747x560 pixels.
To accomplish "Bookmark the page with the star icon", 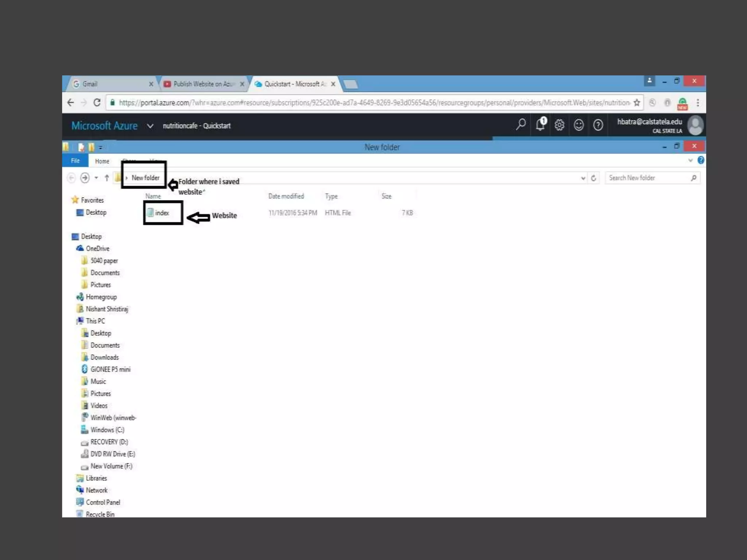I will (x=637, y=103).
